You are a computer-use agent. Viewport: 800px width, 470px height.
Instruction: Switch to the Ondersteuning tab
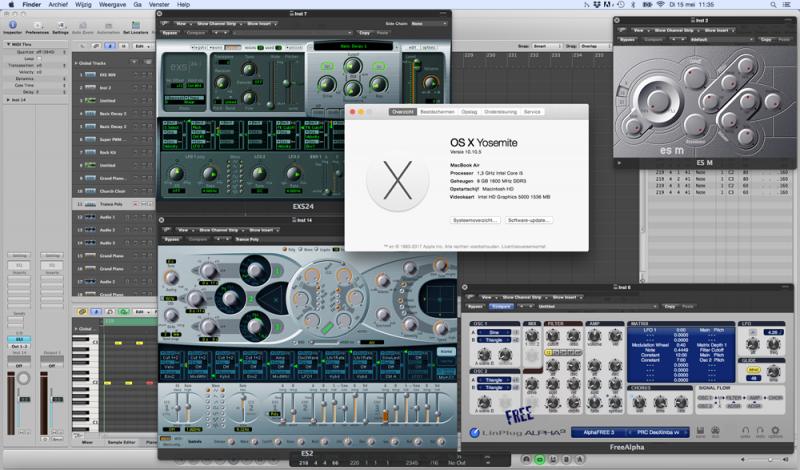501,112
